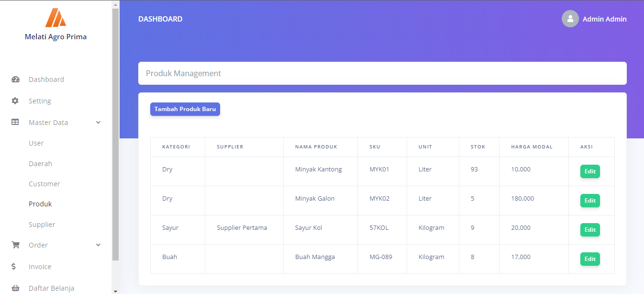
Task: Click the Invoice dollar sign icon
Action: click(x=14, y=267)
